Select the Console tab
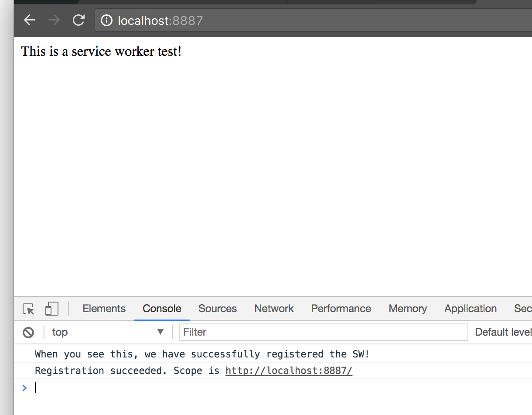 pyautogui.click(x=162, y=309)
